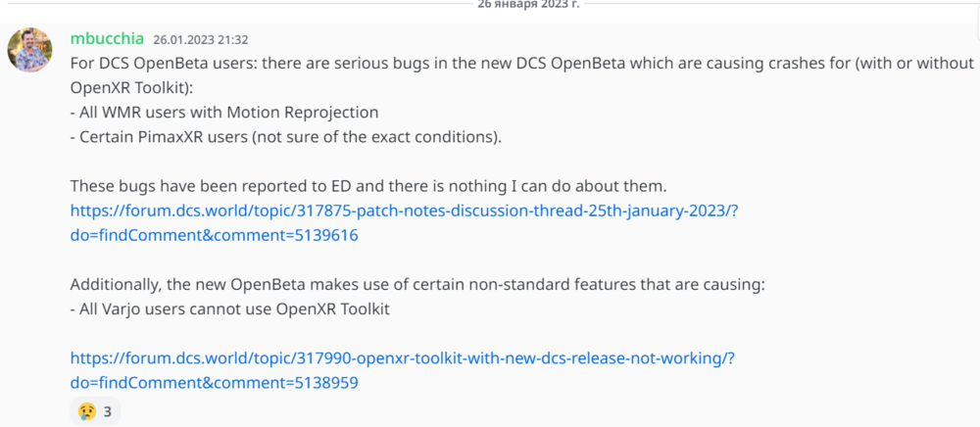Image resolution: width=980 pixels, height=427 pixels.
Task: Click the username mbucchia
Action: pos(107,39)
